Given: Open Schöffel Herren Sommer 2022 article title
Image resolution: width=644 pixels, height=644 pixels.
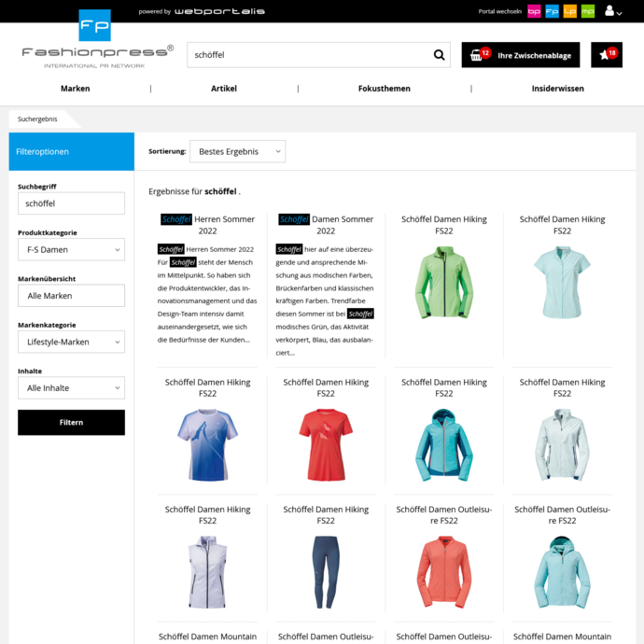Looking at the screenshot, I should tap(207, 225).
